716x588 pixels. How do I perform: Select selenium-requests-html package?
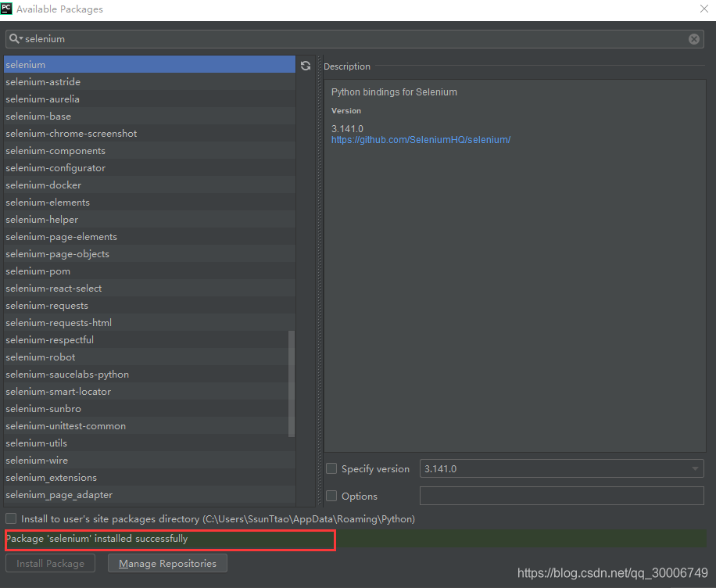(149, 323)
